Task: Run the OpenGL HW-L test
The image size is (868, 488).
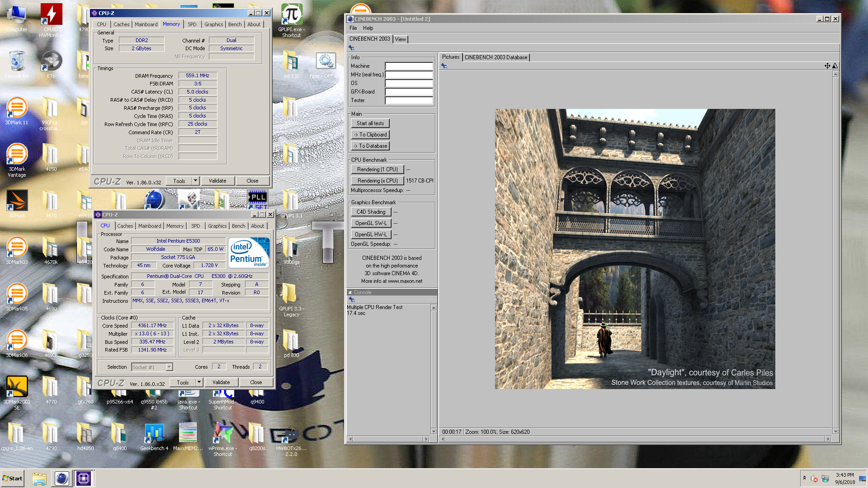Action: click(371, 235)
